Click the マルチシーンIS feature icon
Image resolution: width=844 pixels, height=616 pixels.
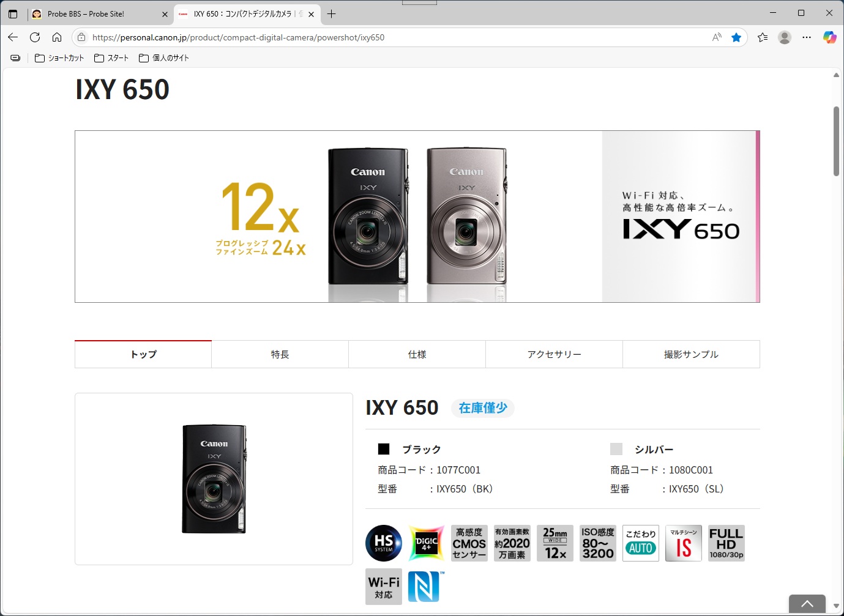(684, 543)
